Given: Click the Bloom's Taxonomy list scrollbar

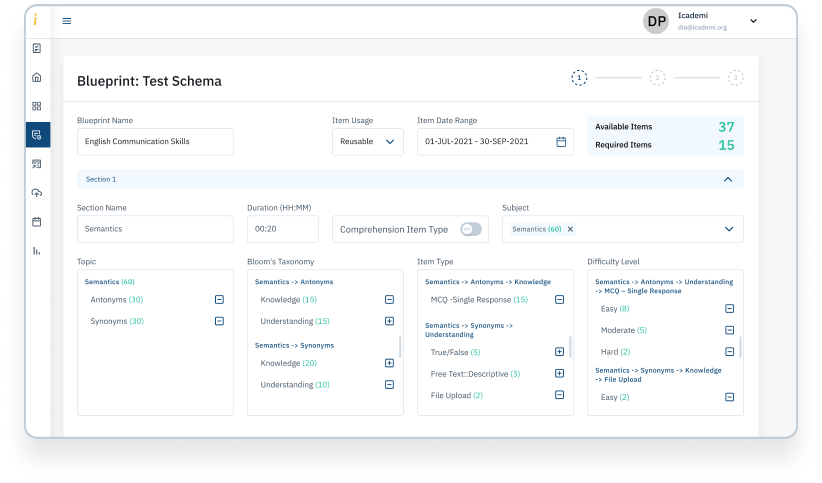Looking at the screenshot, I should tap(400, 347).
